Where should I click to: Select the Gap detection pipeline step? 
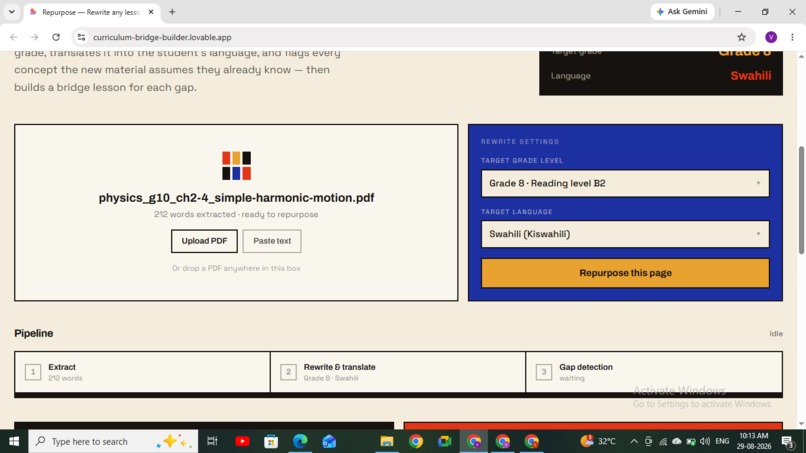[654, 372]
